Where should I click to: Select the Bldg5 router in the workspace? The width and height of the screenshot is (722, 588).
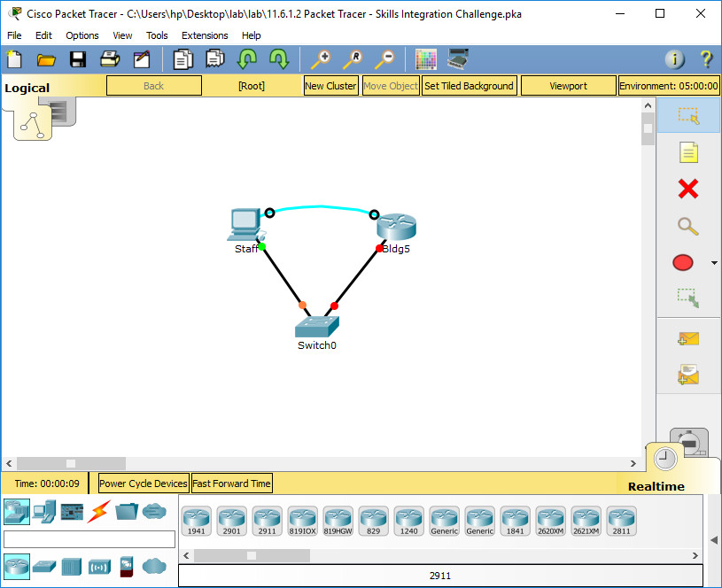click(396, 227)
